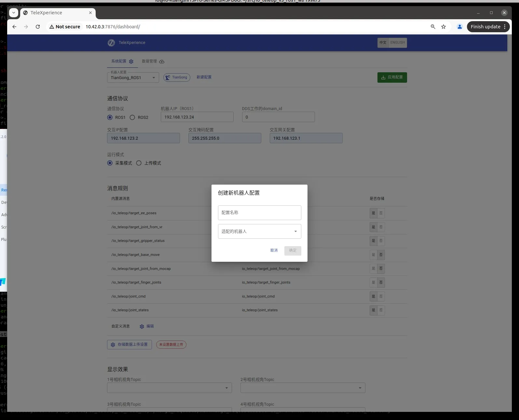Image resolution: width=519 pixels, height=420 pixels.
Task: Click the 机器人IP field 192.168.123.24
Action: (x=197, y=117)
